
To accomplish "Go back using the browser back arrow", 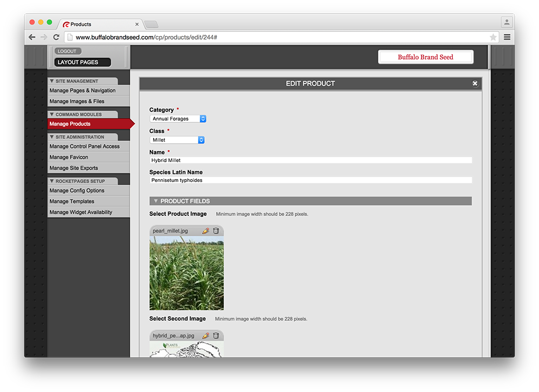I will [x=32, y=37].
